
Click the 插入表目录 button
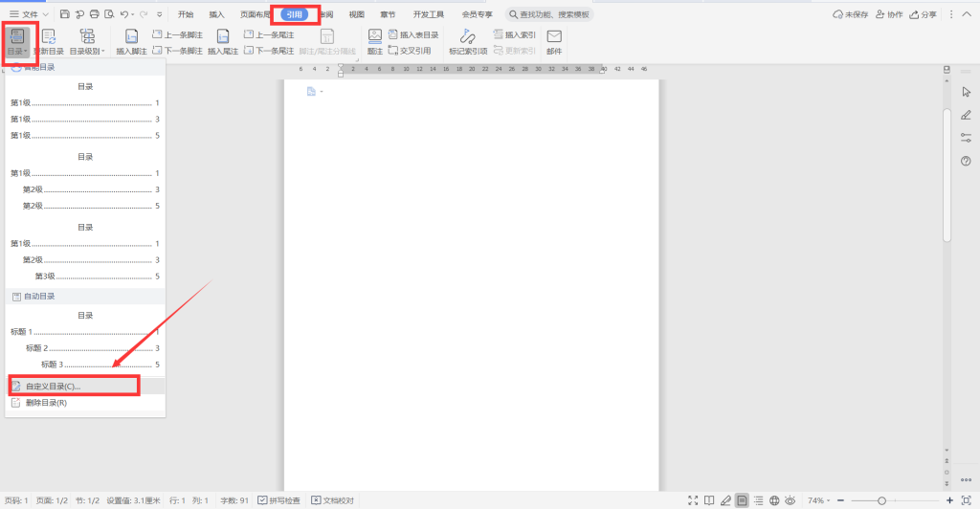point(412,34)
